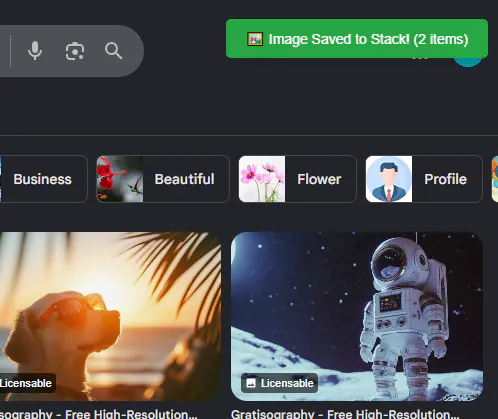The image size is (498, 419).
Task: Open Gratisography link under astronaut image
Action: 345,414
